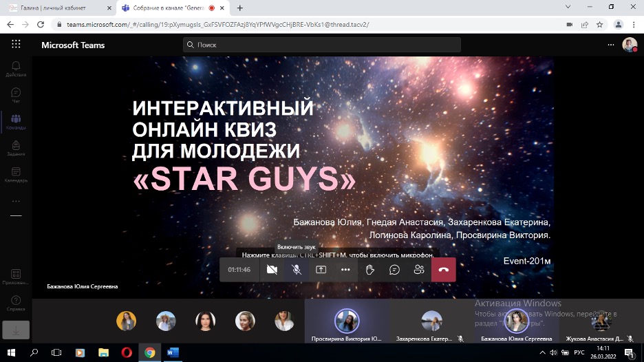
Task: Open Calendar (Календарь) in sidebar
Action: [16, 175]
